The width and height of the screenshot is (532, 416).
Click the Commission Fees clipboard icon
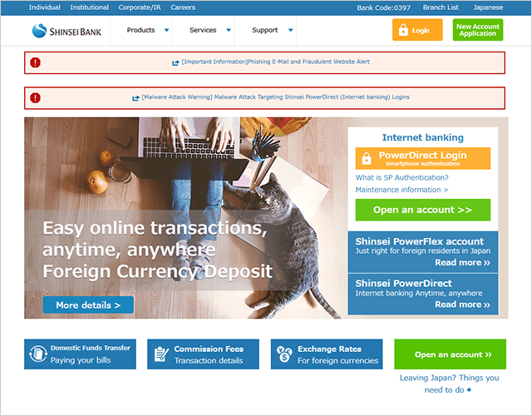click(160, 354)
